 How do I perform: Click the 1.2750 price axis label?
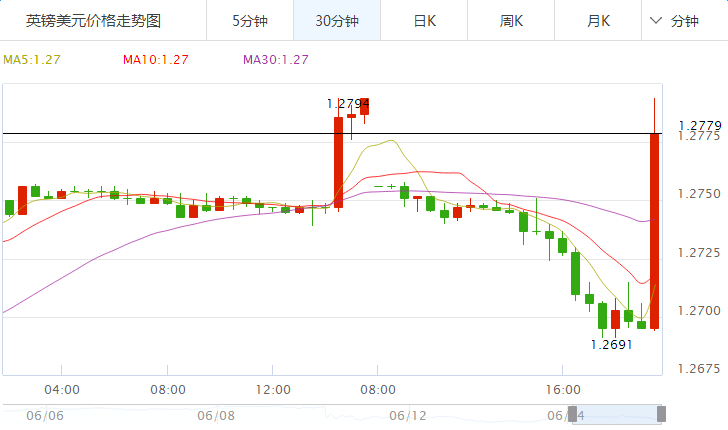(699, 194)
